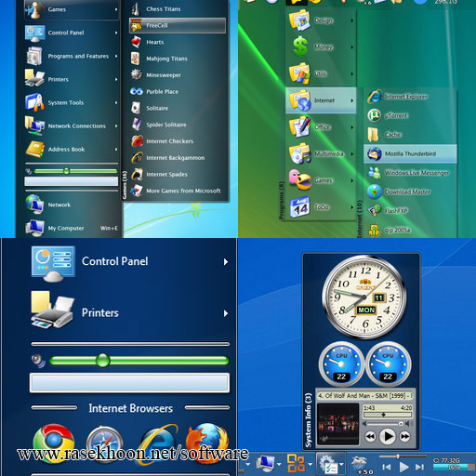The height and width of the screenshot is (476, 476).
Task: Click the left CPU gauge
Action: pos(341,364)
